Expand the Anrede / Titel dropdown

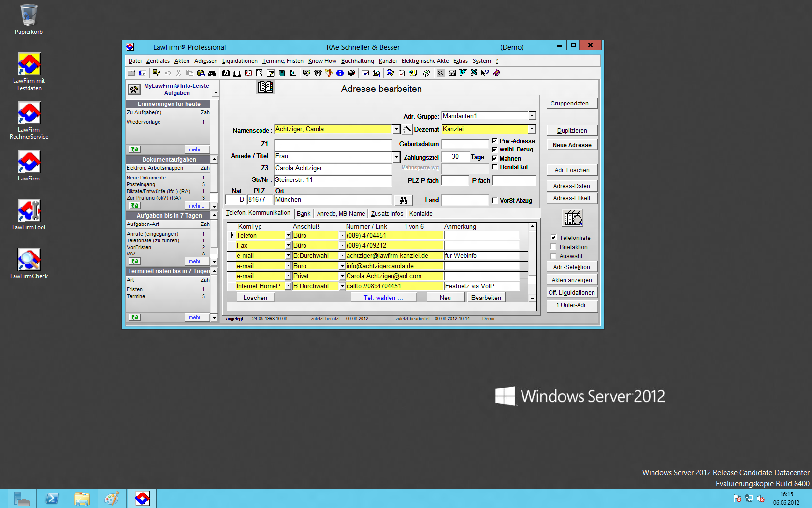[x=396, y=157]
